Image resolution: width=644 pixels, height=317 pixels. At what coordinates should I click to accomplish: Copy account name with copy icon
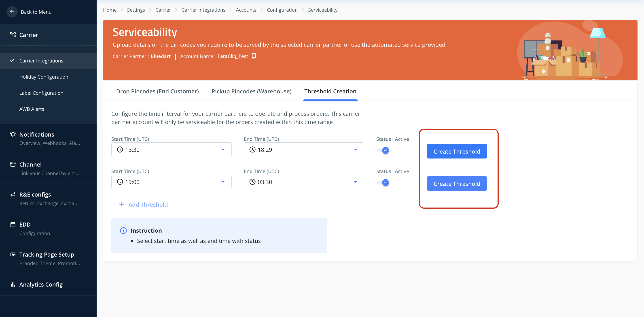pos(253,56)
